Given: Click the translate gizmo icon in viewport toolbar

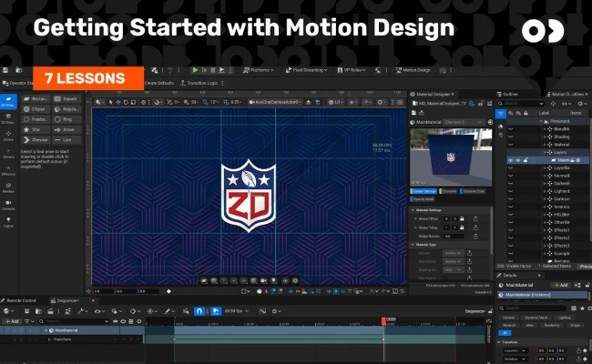Looking at the screenshot, I should [118, 102].
